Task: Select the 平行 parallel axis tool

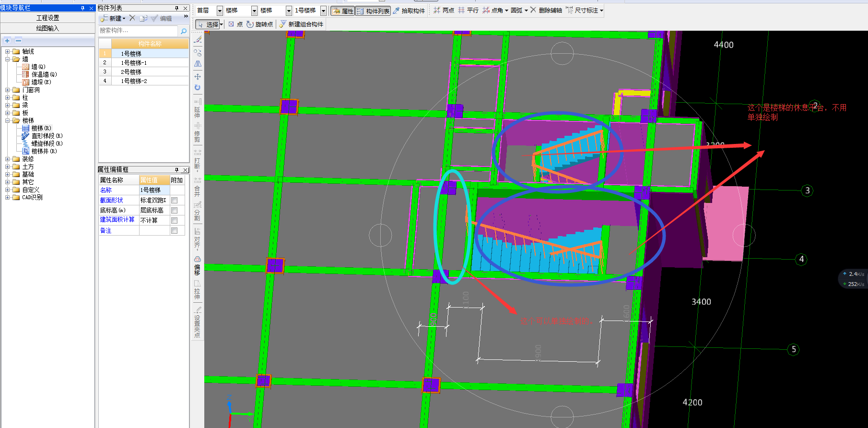Action: [x=468, y=10]
